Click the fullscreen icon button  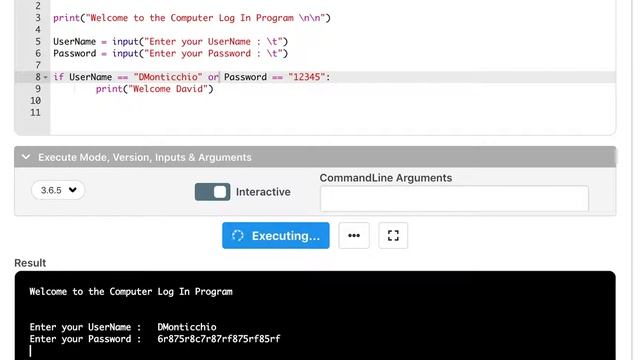[x=393, y=236]
